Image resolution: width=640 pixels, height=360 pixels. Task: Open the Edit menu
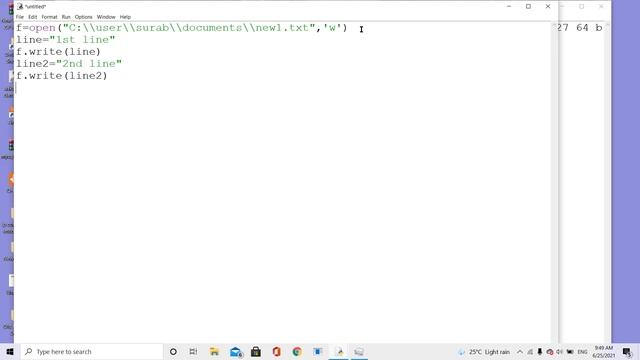[33, 17]
